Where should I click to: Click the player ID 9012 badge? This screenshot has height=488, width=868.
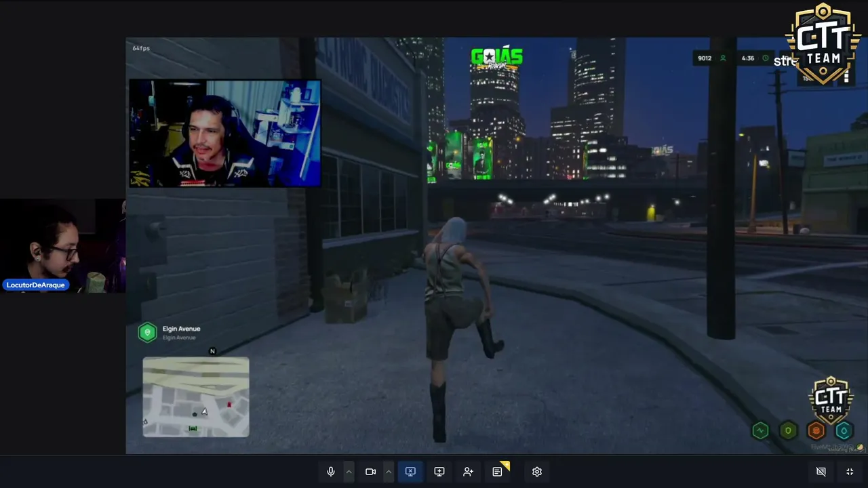click(x=712, y=58)
